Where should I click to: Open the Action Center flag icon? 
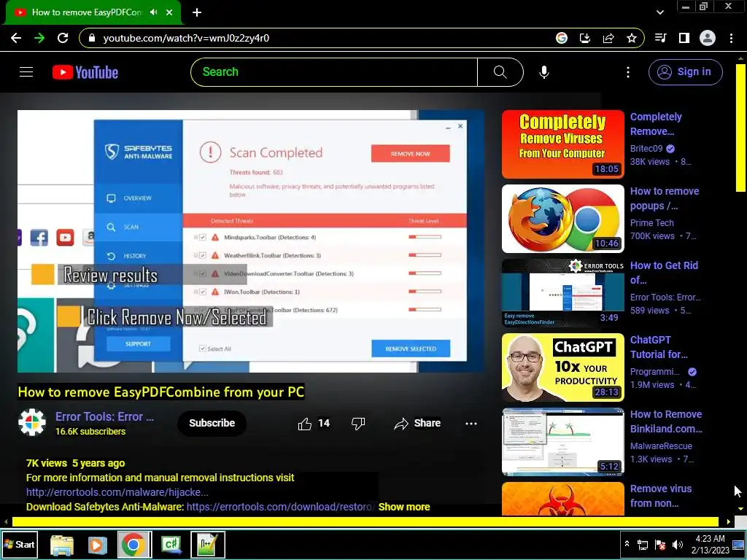click(x=659, y=544)
